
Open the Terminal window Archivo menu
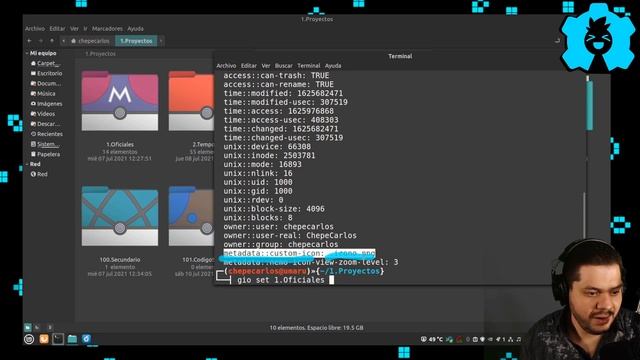pyautogui.click(x=226, y=66)
